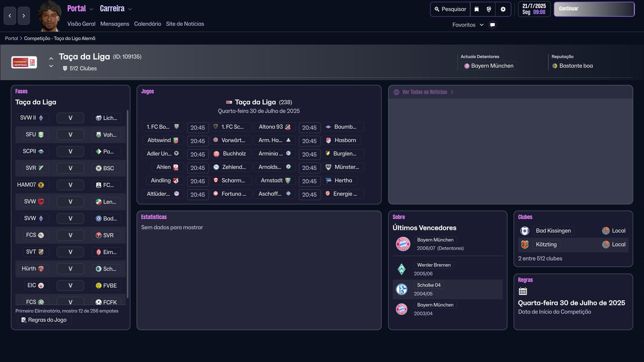Viewport: 644px width, 362px height.
Task: Click the Werder Bremen crest icon
Action: click(401, 269)
